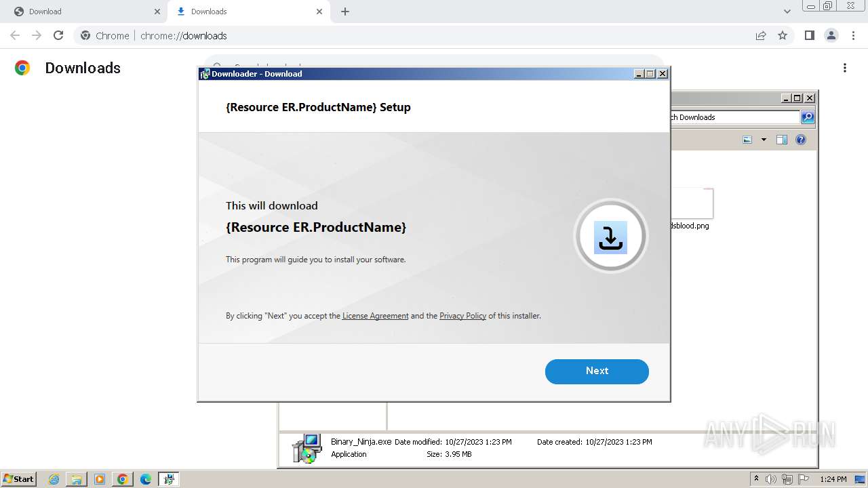
Task: Open media player from the taskbar
Action: 100,479
